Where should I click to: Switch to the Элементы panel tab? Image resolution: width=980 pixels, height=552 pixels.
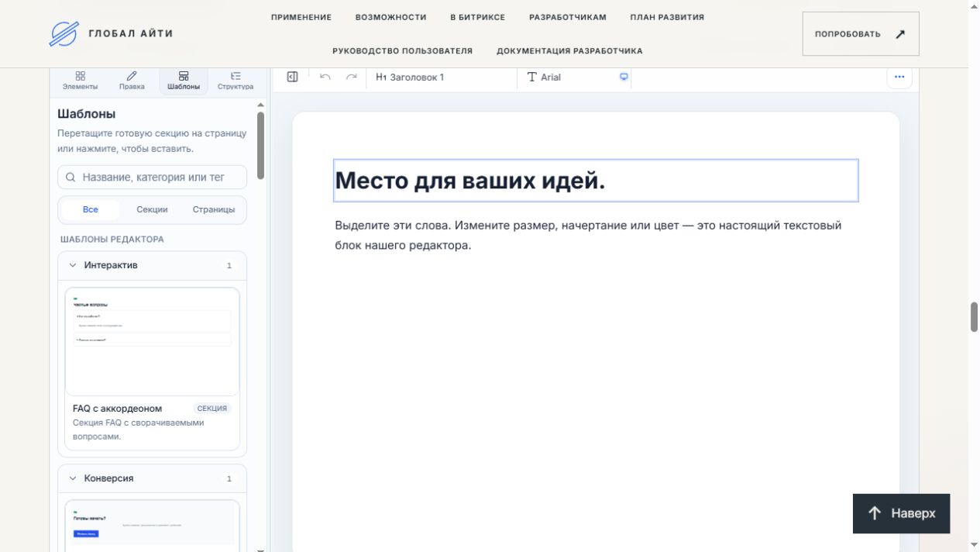[81, 81]
